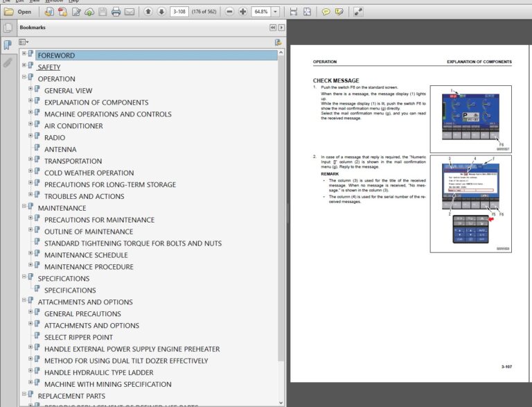Collapse the top-level ATTACHMENTS AND OPTIONS bookmark
The width and height of the screenshot is (532, 407).
pyautogui.click(x=24, y=300)
